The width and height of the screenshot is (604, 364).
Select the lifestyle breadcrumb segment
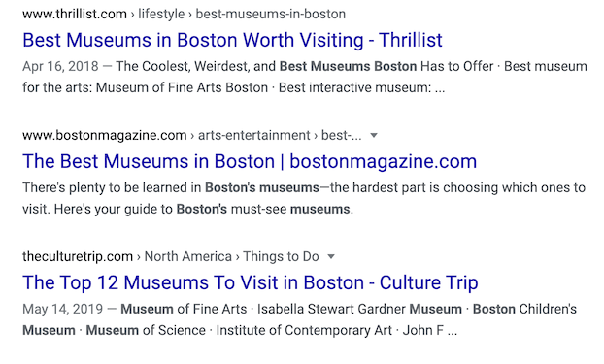[x=161, y=15]
